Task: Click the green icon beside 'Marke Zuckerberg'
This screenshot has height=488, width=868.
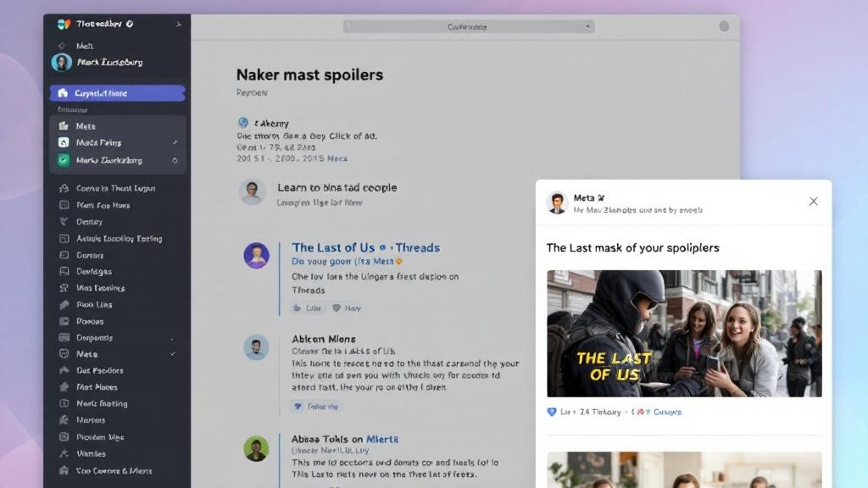Action: point(64,160)
